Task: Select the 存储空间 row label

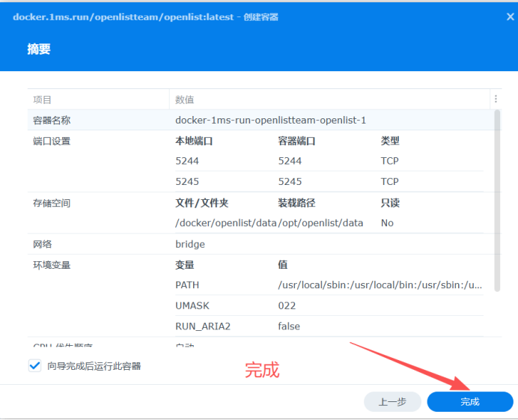Action: click(x=52, y=203)
